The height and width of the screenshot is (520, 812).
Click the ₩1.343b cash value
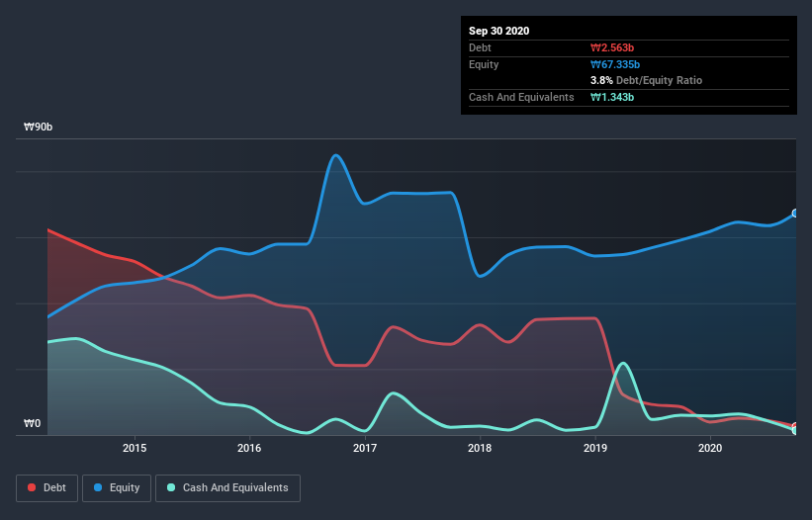pos(612,97)
